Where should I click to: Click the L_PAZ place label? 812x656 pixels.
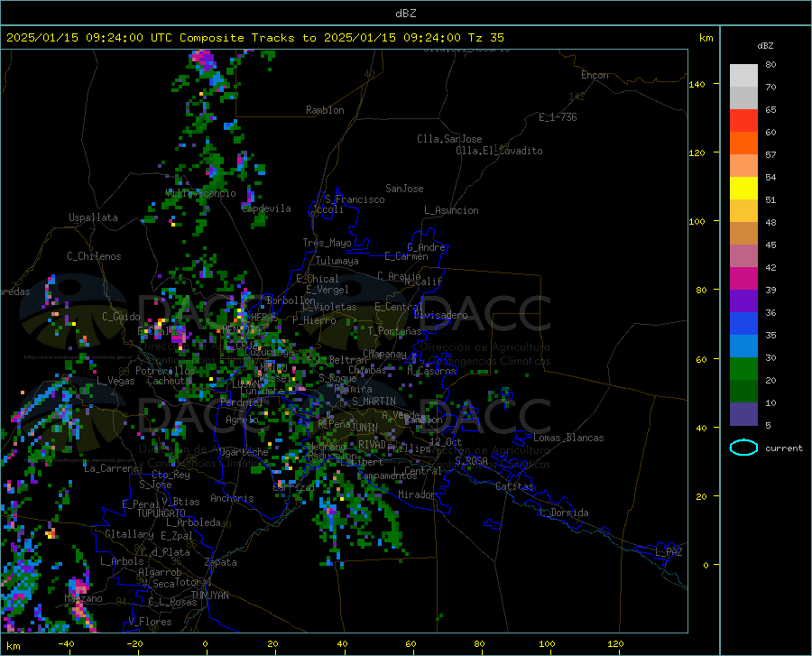pos(669,552)
